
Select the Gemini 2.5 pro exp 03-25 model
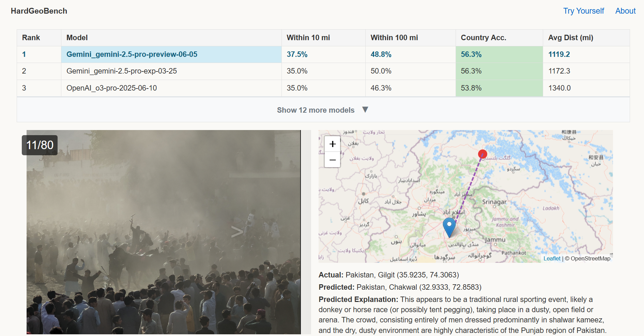pos(122,71)
